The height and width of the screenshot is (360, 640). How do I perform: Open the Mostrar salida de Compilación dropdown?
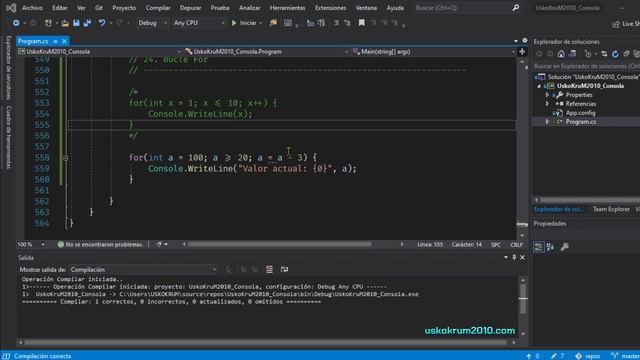[x=144, y=270]
